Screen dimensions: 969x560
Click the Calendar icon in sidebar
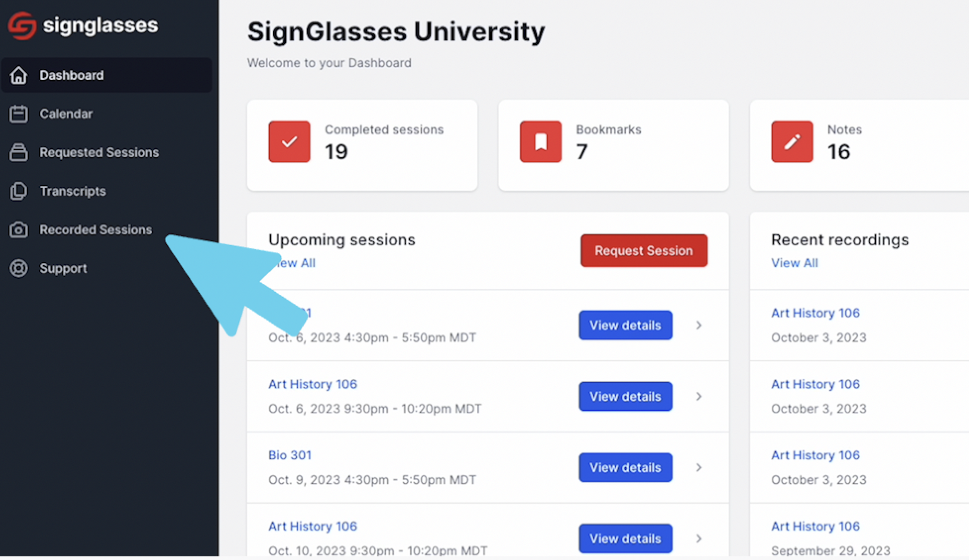coord(19,114)
